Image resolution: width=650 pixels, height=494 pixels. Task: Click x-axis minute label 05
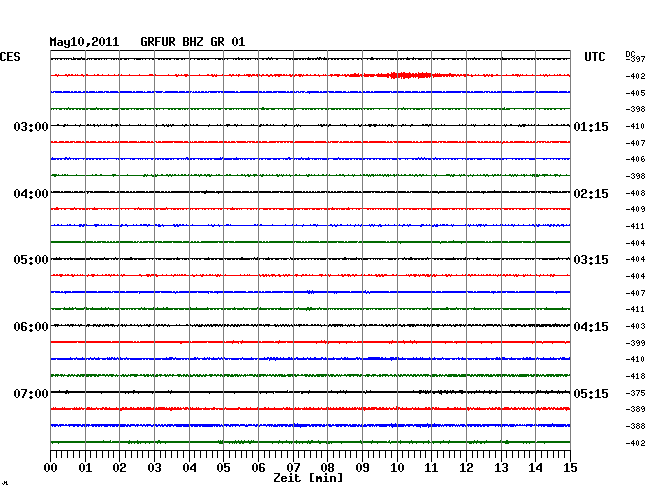point(223,467)
